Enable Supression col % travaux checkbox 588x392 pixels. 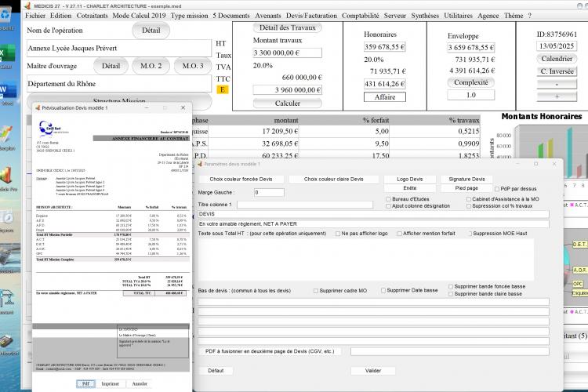pyautogui.click(x=468, y=206)
